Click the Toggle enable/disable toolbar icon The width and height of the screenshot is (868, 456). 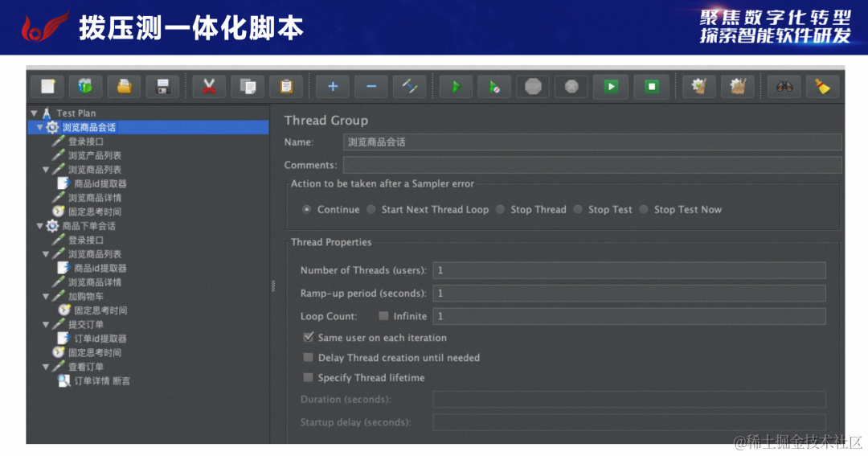[x=410, y=86]
